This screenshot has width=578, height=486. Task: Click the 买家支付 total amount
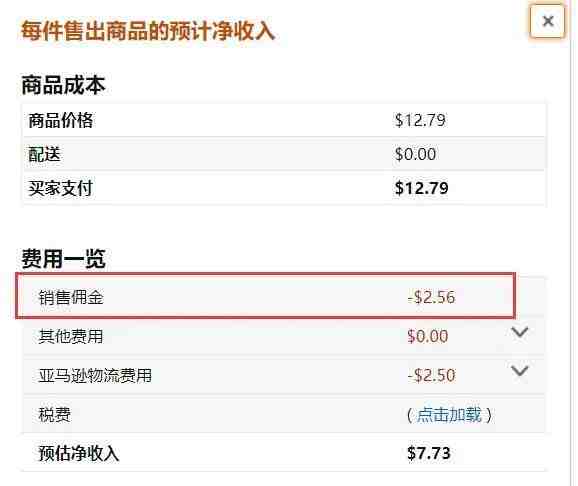pos(422,188)
